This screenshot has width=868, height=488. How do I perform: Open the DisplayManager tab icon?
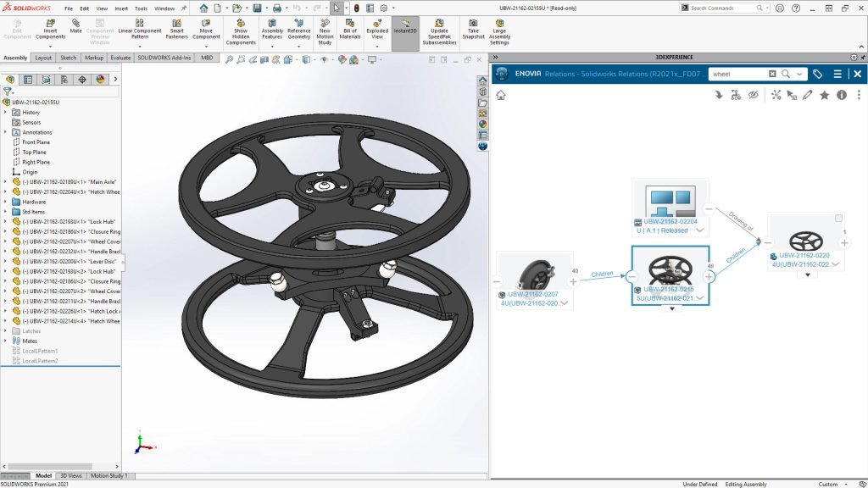click(x=100, y=80)
